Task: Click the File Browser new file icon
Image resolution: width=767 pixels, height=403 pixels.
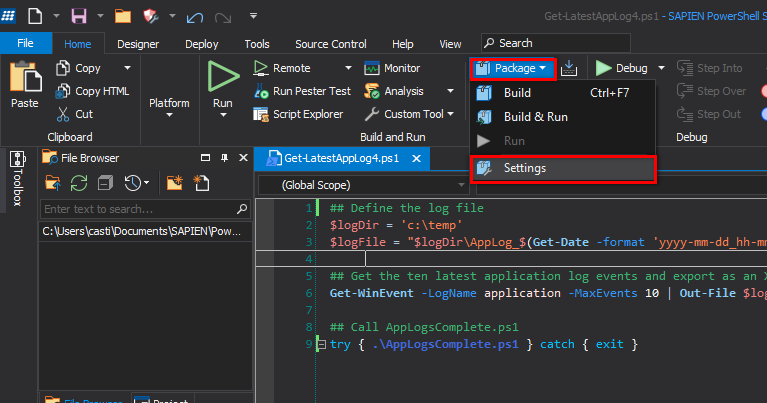Action: point(201,183)
